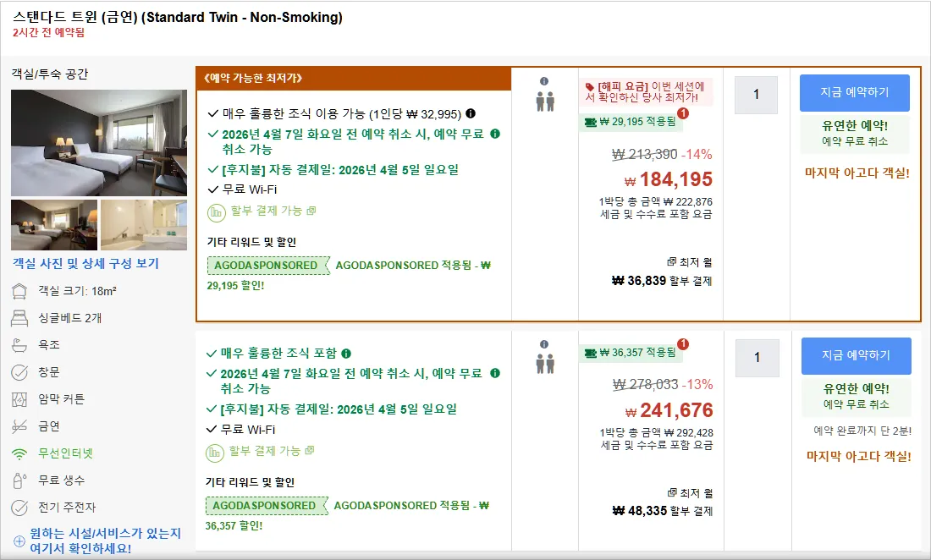
Task: Click two-guest occupancy icon in ₩184,195 offer
Action: (545, 102)
